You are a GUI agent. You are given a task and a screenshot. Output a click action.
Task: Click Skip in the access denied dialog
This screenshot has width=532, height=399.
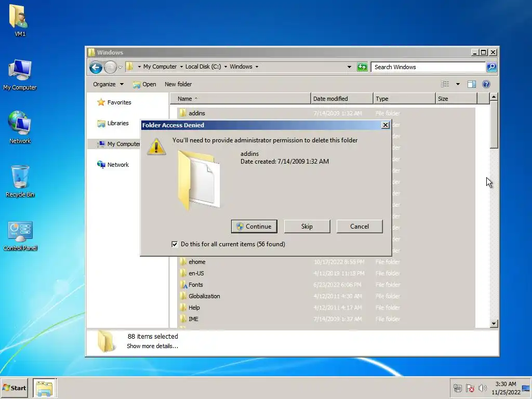tap(307, 227)
